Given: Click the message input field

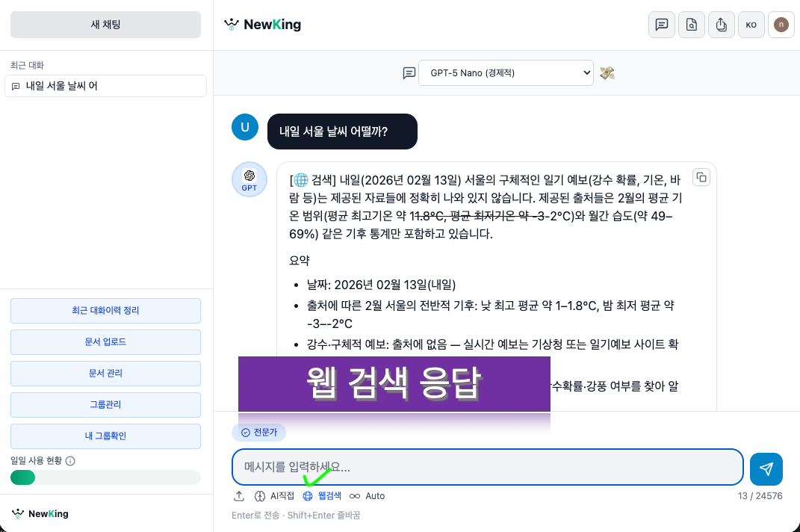Looking at the screenshot, I should click(x=488, y=467).
